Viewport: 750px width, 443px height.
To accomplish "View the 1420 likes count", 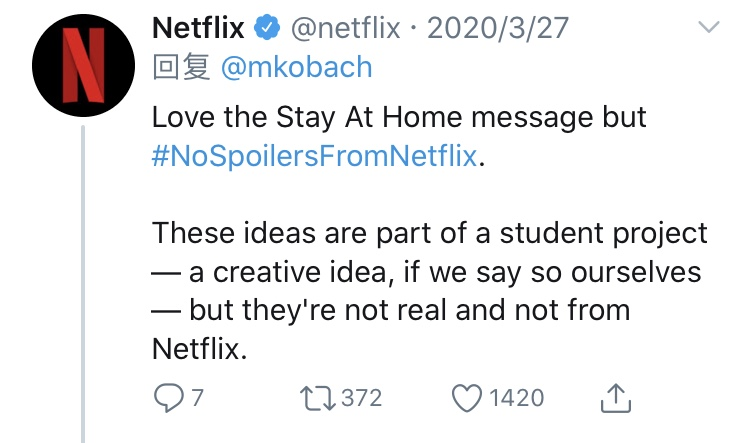I will (x=517, y=398).
